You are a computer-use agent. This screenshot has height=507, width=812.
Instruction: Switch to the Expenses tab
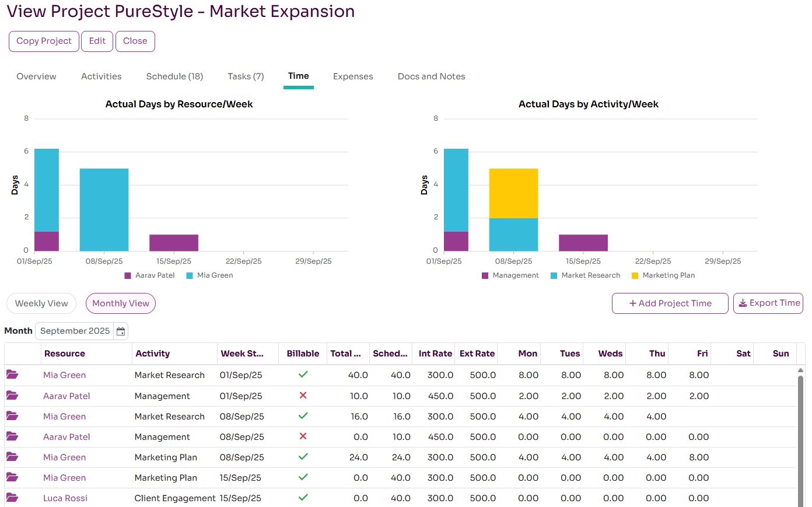tap(353, 76)
